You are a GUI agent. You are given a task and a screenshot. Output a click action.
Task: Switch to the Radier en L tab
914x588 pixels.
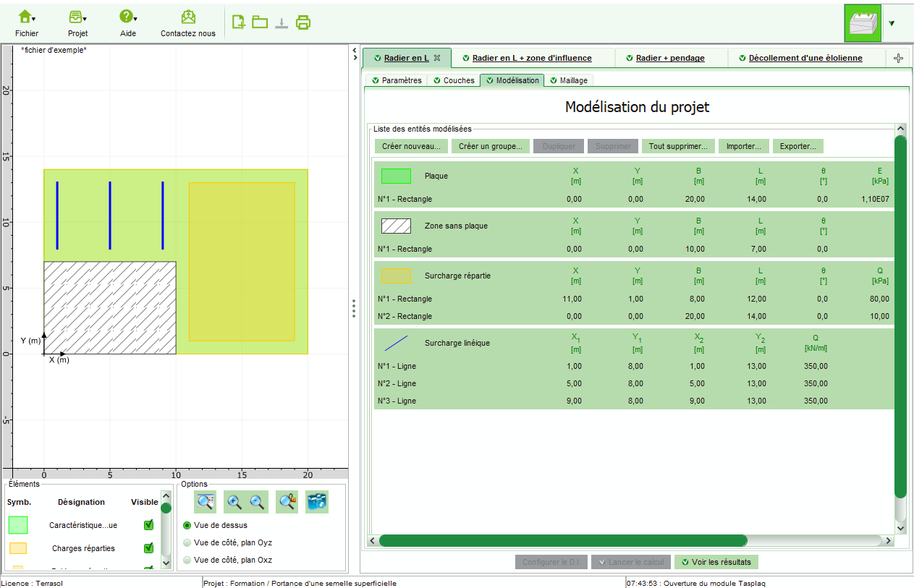406,58
